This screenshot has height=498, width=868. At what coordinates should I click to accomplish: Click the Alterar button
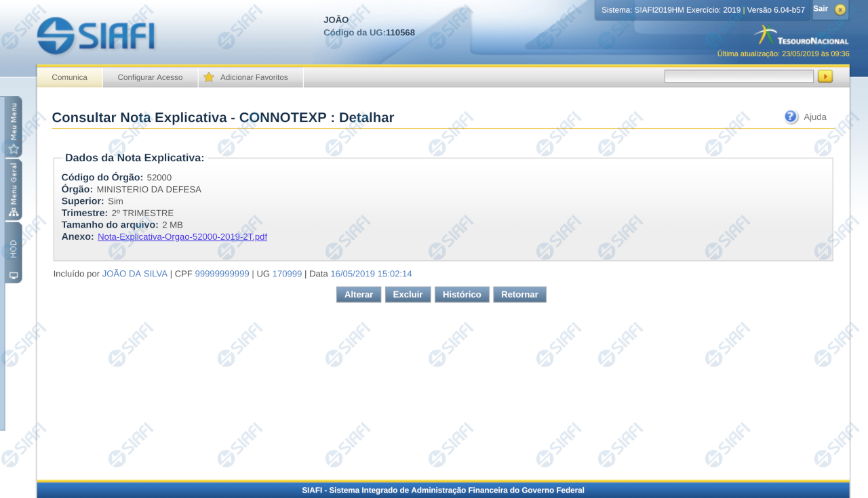coord(359,295)
